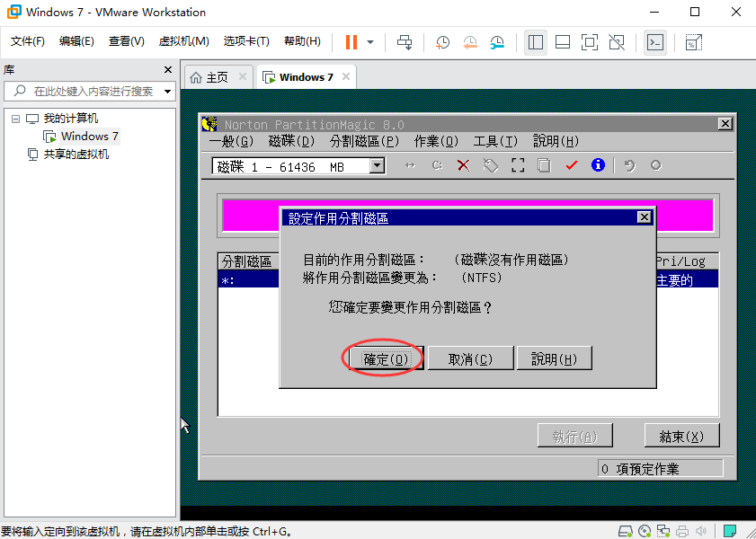Click the red X delete partition icon
Viewport: 756px width, 539px height.
tap(463, 165)
